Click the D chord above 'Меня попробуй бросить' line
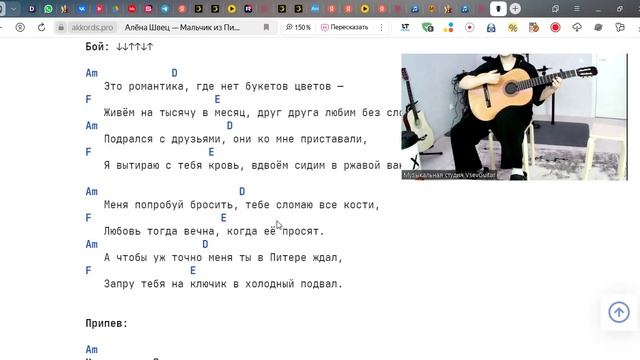 (x=242, y=191)
